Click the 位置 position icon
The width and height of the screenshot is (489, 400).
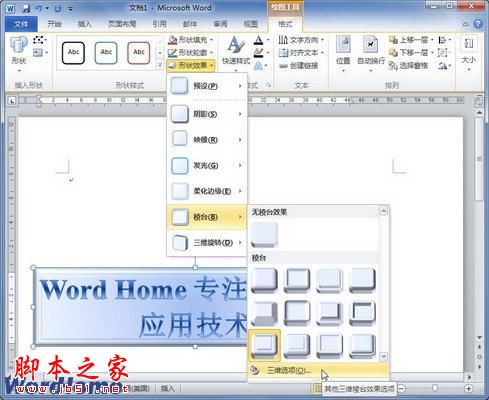coord(343,45)
